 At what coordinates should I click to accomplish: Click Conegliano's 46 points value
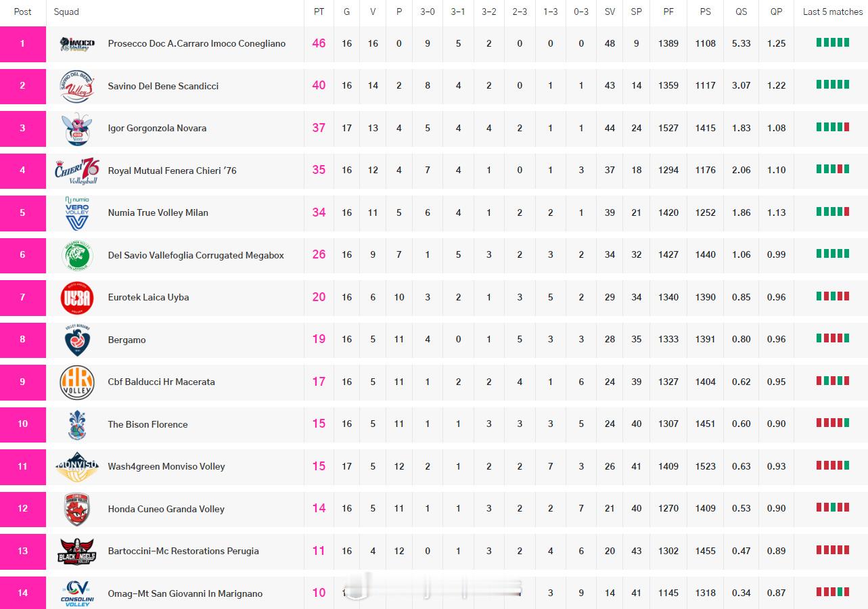(x=319, y=43)
